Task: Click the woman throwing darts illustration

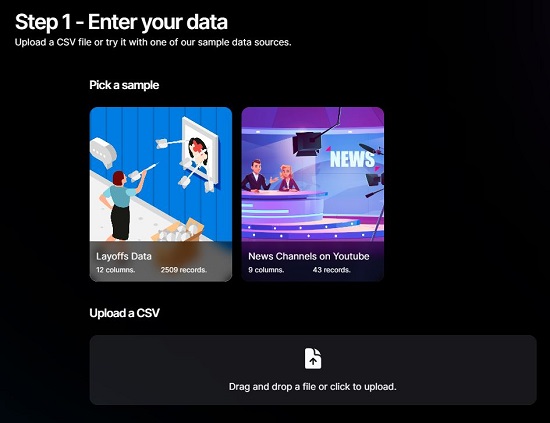Action: tap(121, 205)
